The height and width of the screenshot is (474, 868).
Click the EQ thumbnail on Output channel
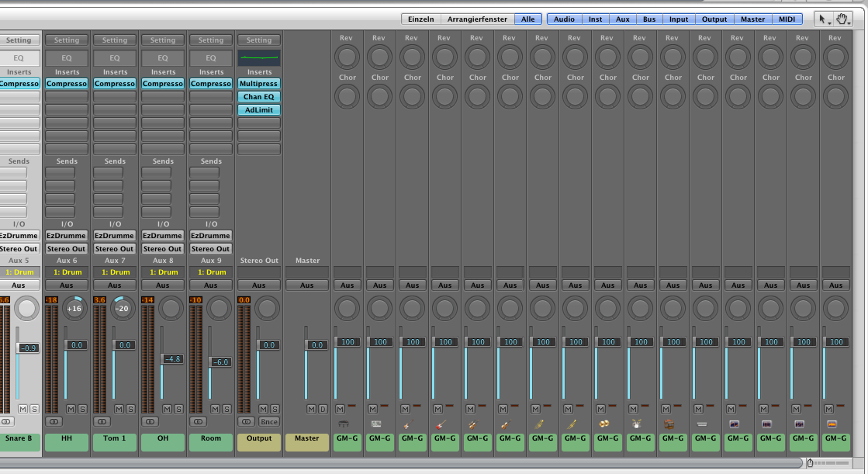259,58
